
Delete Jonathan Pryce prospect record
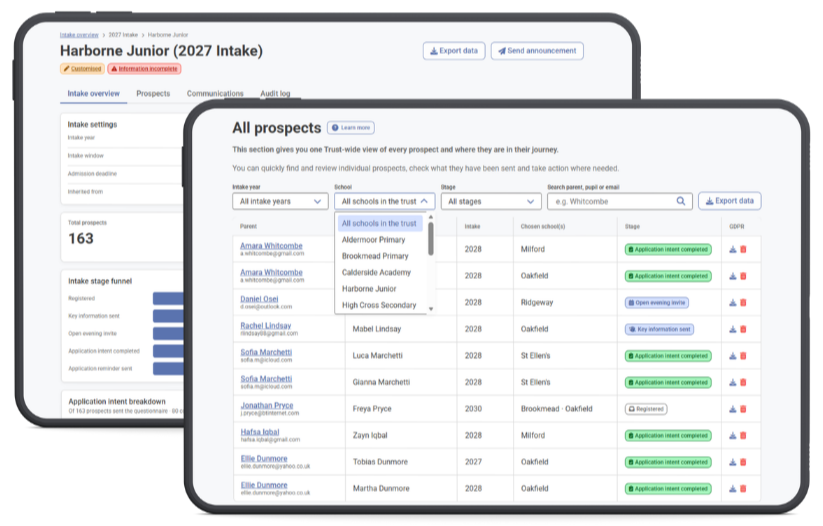coord(743,409)
